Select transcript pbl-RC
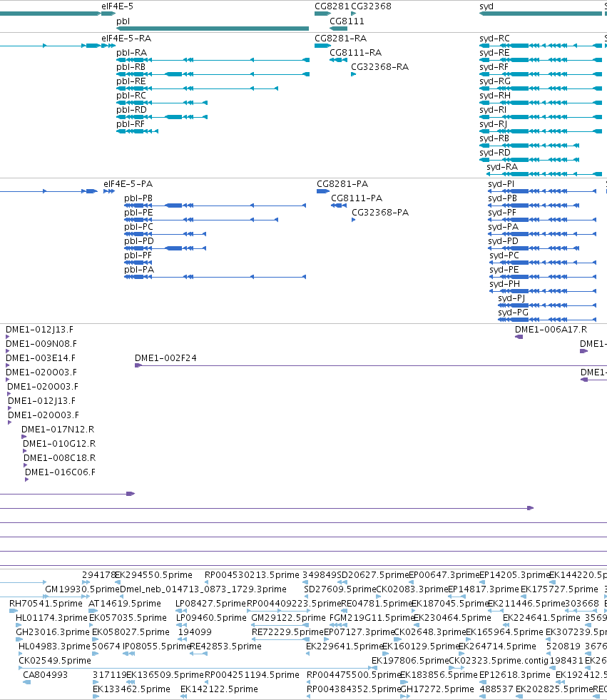Image resolution: width=607 pixels, height=700 pixels. 162,103
